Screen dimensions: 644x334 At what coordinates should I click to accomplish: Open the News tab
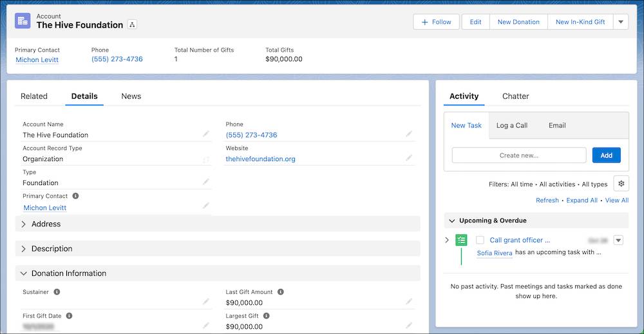[x=131, y=96]
